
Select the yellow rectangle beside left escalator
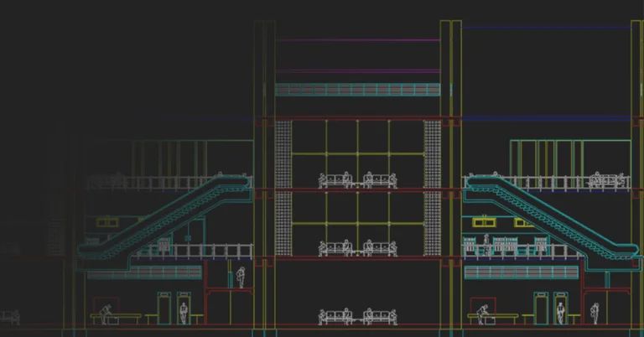(106, 222)
